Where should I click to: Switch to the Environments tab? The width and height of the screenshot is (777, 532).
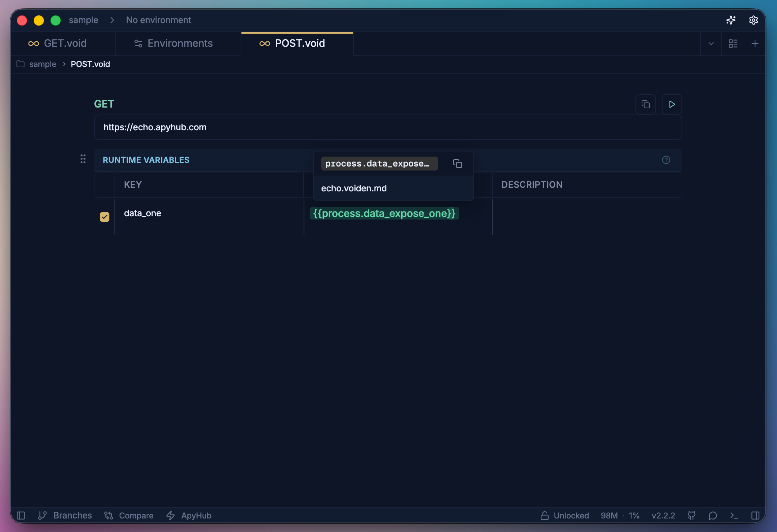click(178, 44)
